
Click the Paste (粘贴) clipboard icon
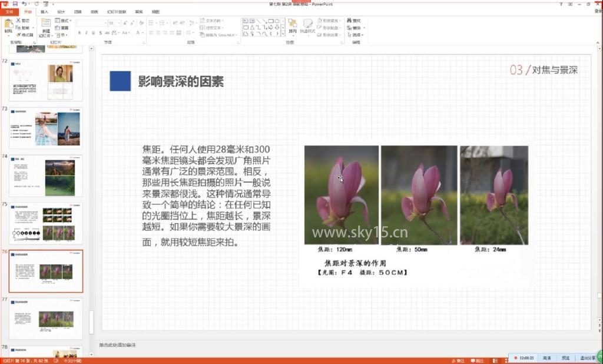tap(8, 24)
